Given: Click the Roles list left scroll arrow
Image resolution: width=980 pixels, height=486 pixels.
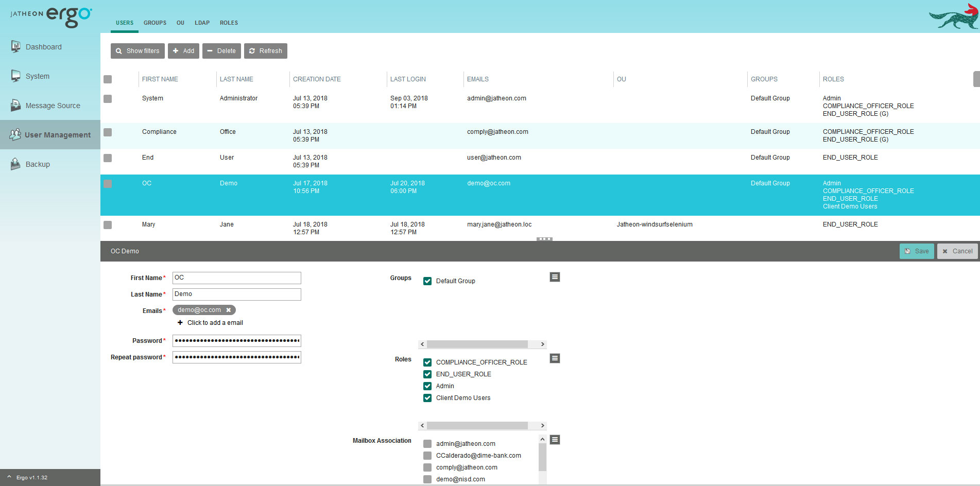Looking at the screenshot, I should click(422, 426).
